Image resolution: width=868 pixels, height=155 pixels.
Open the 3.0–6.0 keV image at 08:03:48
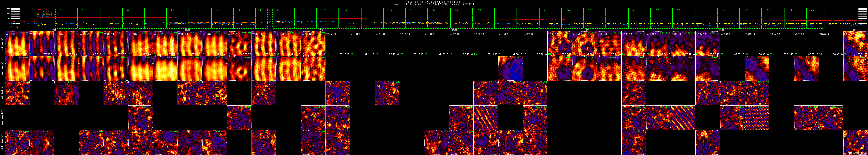pos(856,44)
